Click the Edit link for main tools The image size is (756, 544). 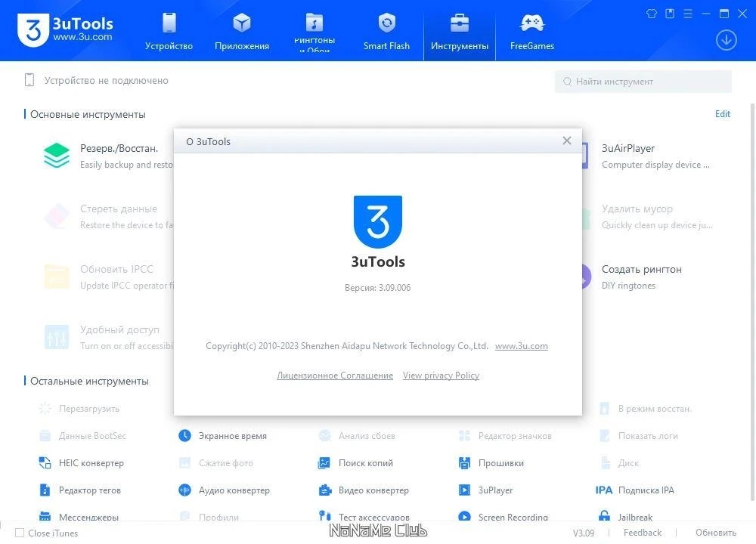click(722, 114)
